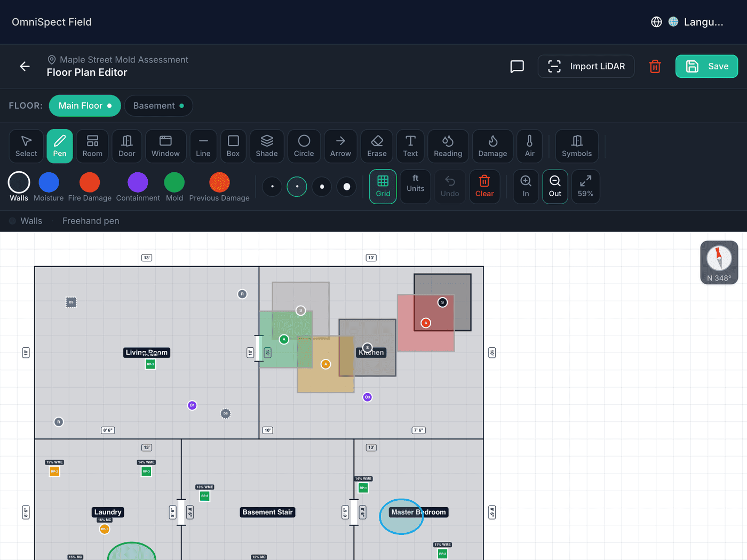
Task: Select the Previous Damage swatch
Action: [x=219, y=182]
